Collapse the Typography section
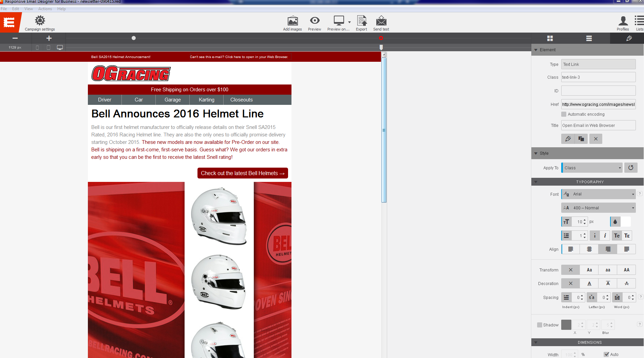 click(536, 182)
